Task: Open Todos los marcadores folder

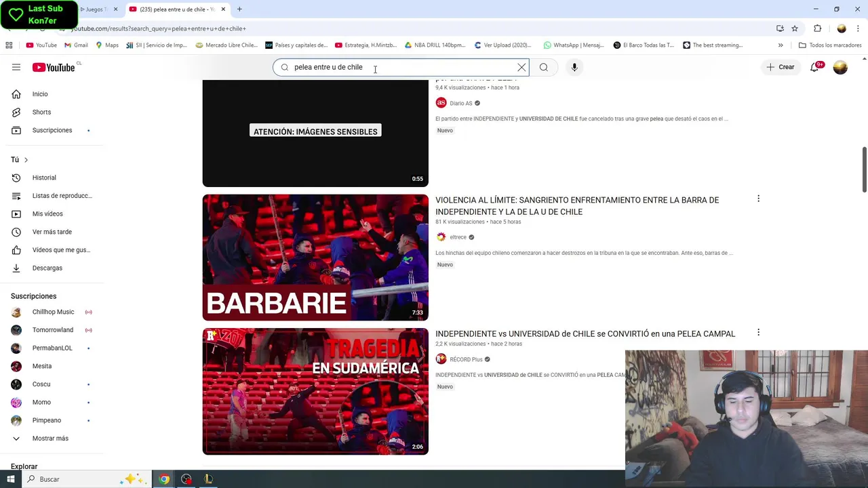Action: pyautogui.click(x=830, y=45)
